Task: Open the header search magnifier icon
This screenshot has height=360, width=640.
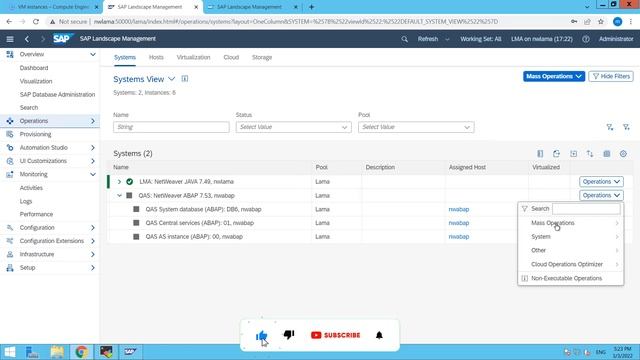Action: [x=404, y=39]
